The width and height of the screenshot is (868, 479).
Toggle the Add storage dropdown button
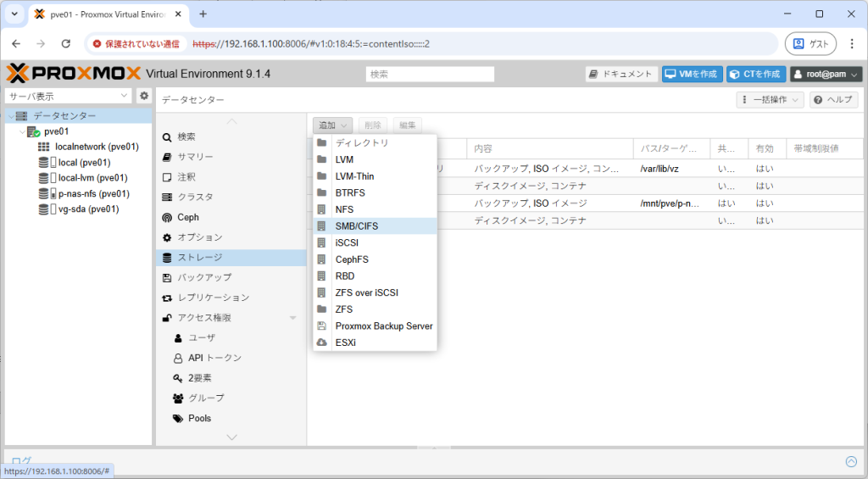tap(332, 125)
